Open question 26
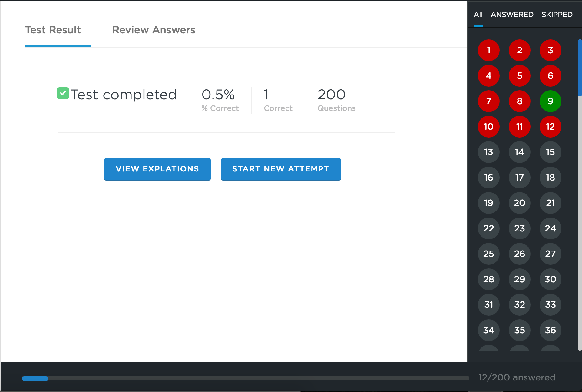This screenshot has height=392, width=582. 520,254
